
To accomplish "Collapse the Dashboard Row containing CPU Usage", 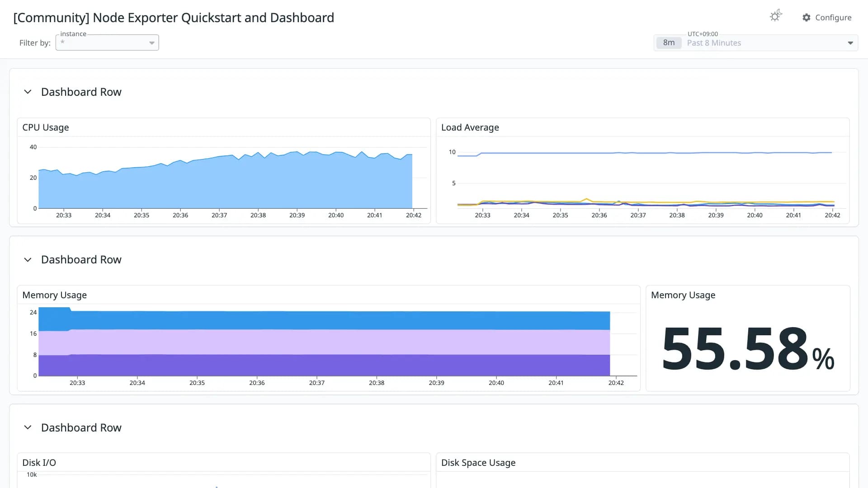I will (28, 92).
